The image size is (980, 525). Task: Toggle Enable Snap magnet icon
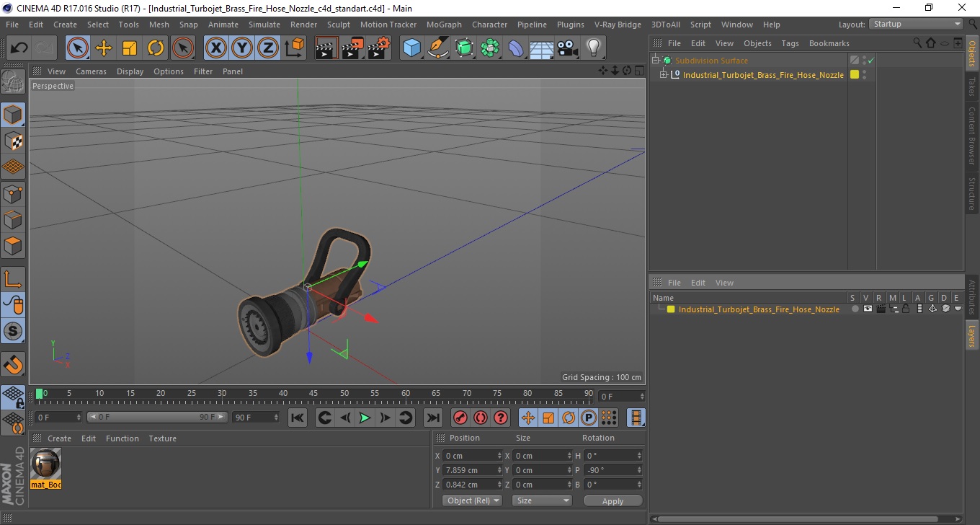13,363
